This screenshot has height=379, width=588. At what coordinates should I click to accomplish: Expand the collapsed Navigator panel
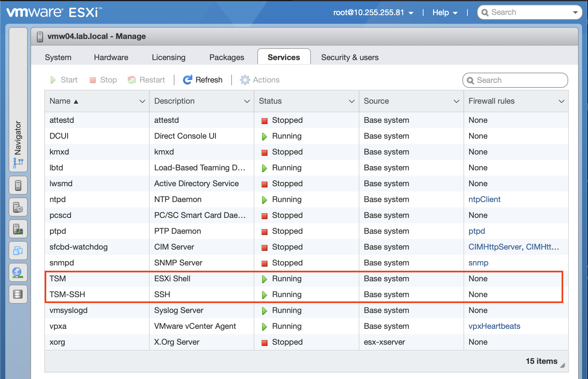coord(18,100)
